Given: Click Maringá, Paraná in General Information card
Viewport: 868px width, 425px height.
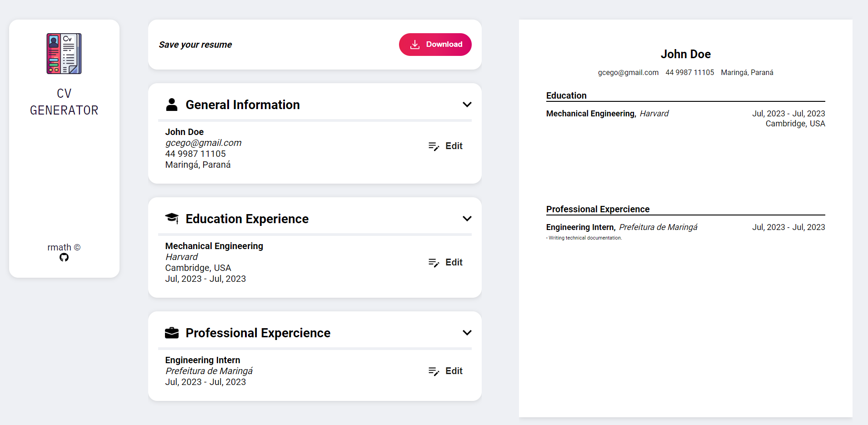Looking at the screenshot, I should pyautogui.click(x=198, y=165).
